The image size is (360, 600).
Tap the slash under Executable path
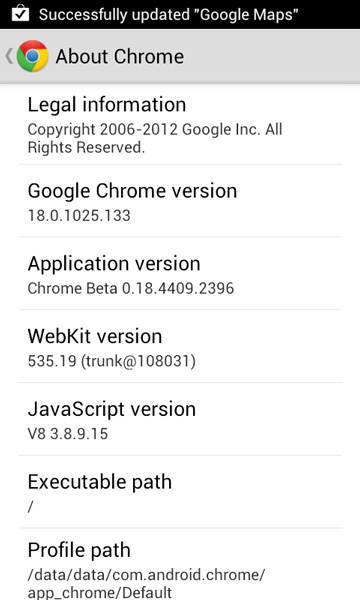tap(31, 507)
